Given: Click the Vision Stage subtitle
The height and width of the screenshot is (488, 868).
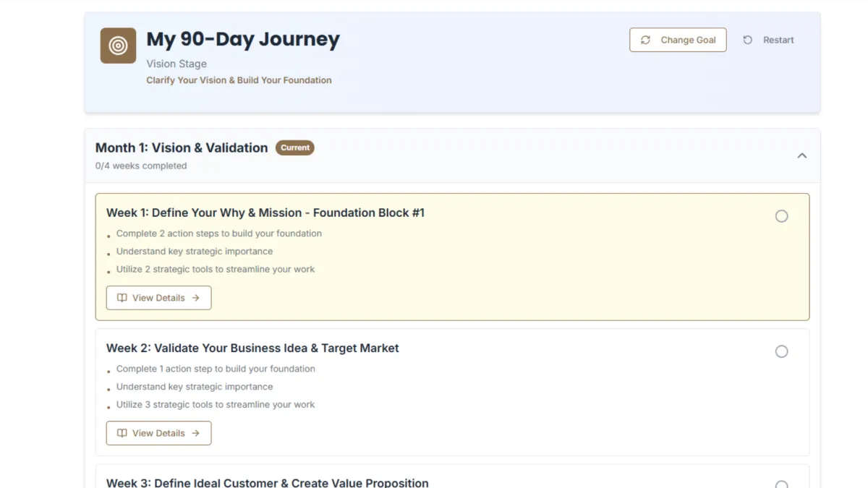Looking at the screenshot, I should click(176, 64).
